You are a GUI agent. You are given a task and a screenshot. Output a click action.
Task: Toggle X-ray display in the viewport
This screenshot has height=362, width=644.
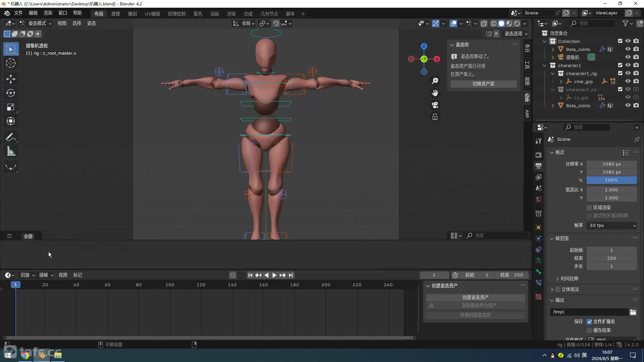(484, 23)
